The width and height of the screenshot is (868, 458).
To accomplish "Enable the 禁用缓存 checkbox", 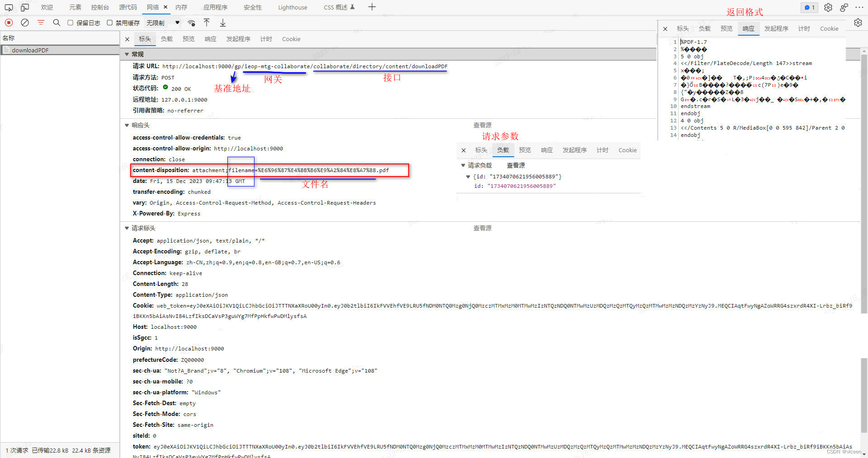I will (x=110, y=23).
